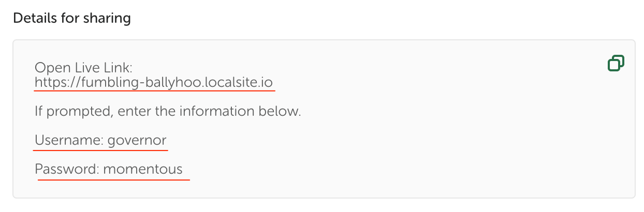Open the fumbling-ballyhoo.localsite.io live link
The height and width of the screenshot is (212, 644).
click(x=154, y=82)
